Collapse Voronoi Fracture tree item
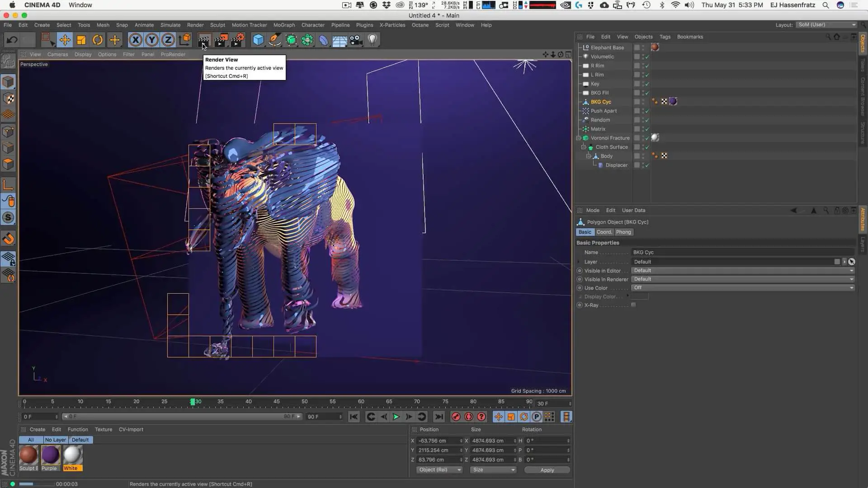The image size is (868, 488). pos(578,138)
